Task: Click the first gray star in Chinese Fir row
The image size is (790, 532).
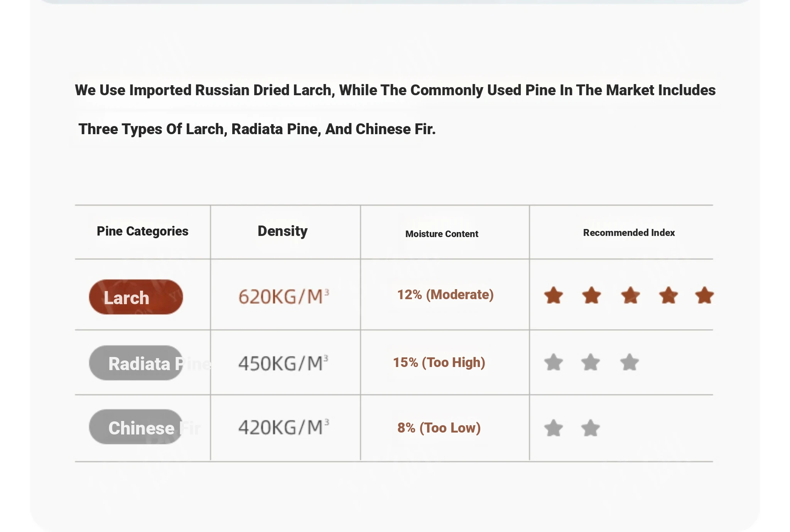Action: tap(554, 428)
